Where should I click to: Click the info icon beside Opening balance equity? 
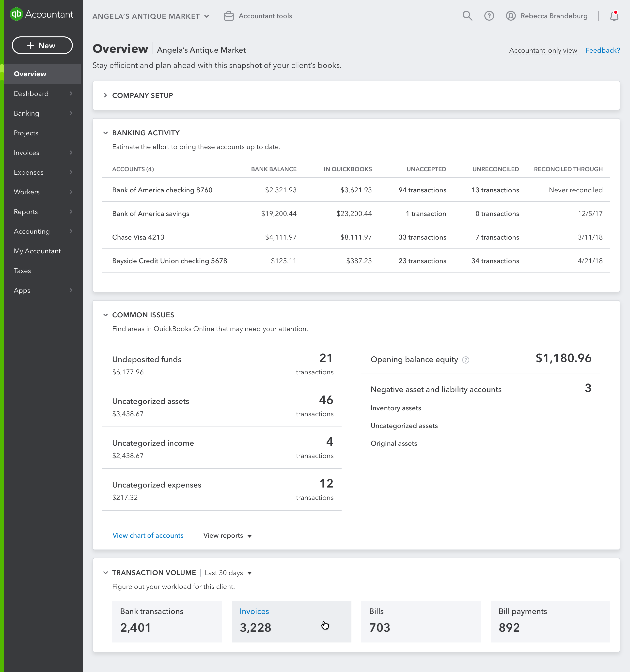(x=465, y=360)
